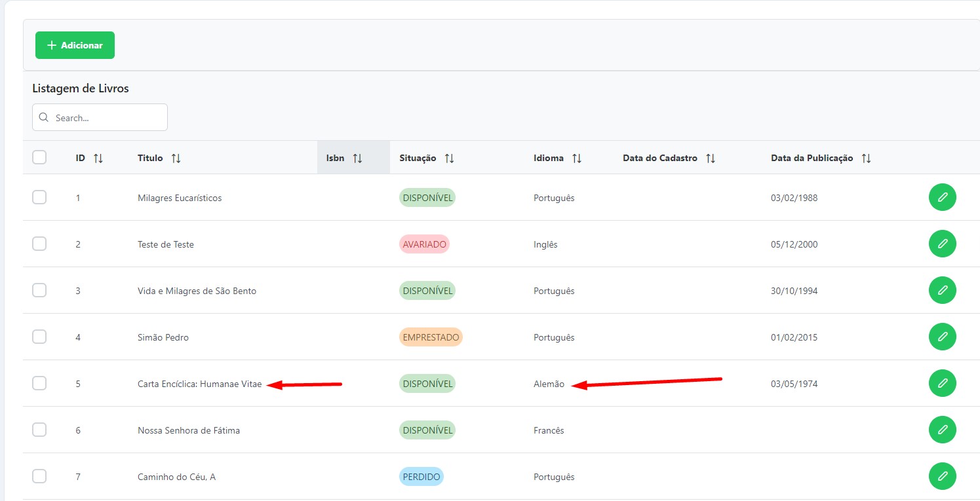The height and width of the screenshot is (501, 980).
Task: Click the 03/02/1988 publication date
Action: 794,198
